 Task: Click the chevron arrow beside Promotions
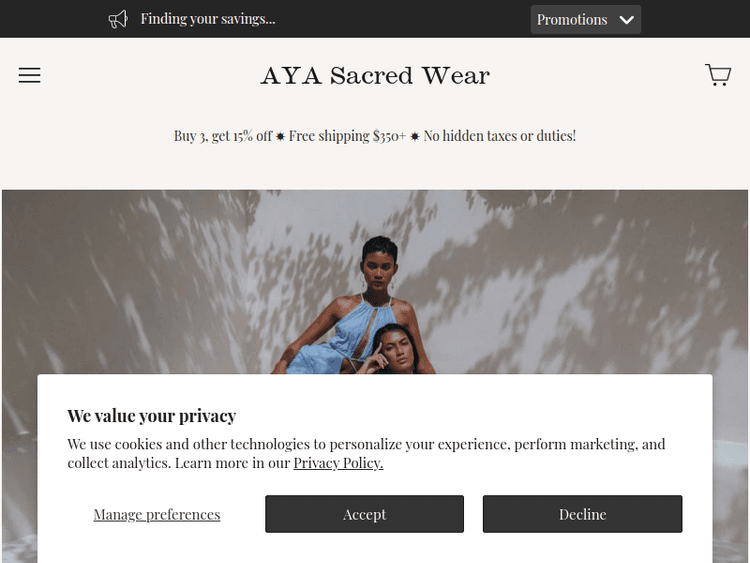[627, 19]
